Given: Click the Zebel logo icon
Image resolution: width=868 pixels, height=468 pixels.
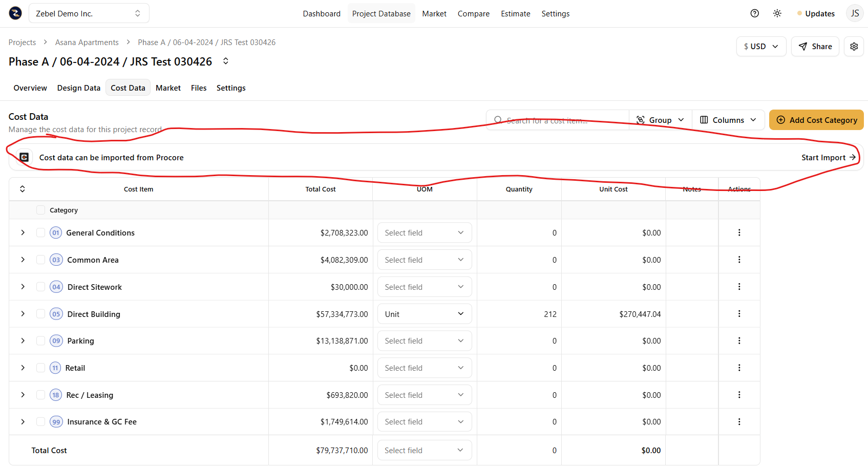Looking at the screenshot, I should click(15, 13).
